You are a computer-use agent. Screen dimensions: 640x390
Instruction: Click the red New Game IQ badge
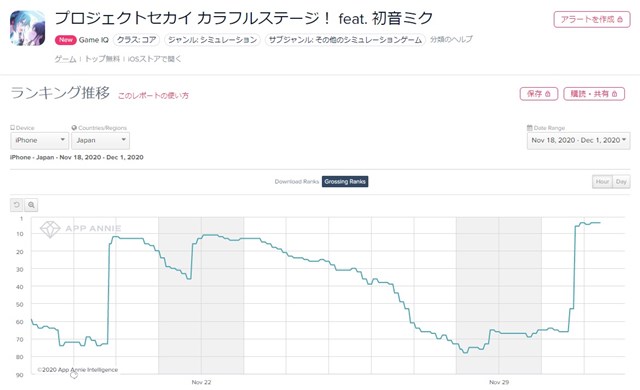[x=66, y=40]
